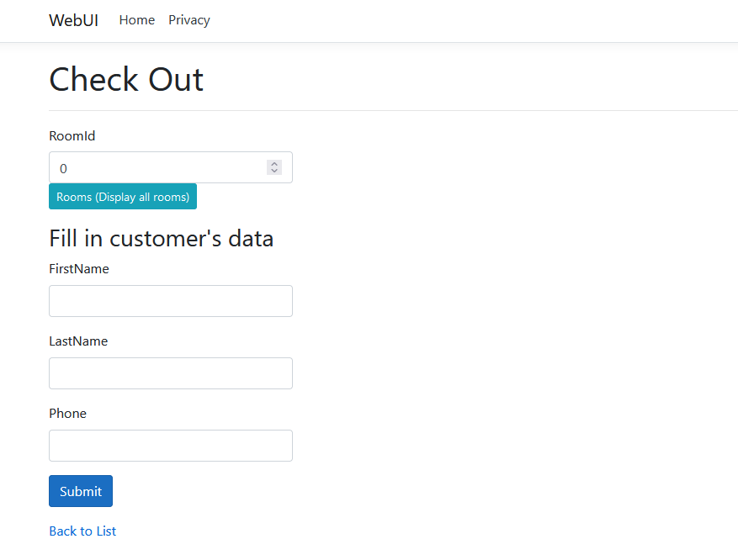The image size is (738, 560).
Task: Click the WebUI brand link
Action: point(73,20)
